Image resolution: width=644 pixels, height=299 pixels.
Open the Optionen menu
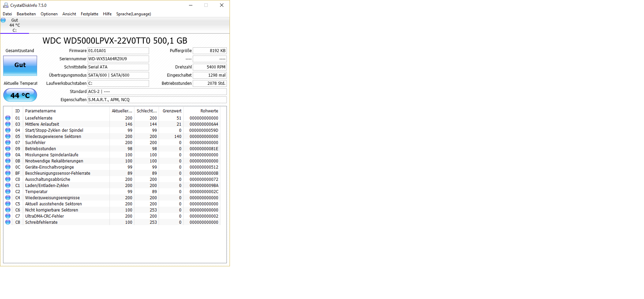point(49,14)
